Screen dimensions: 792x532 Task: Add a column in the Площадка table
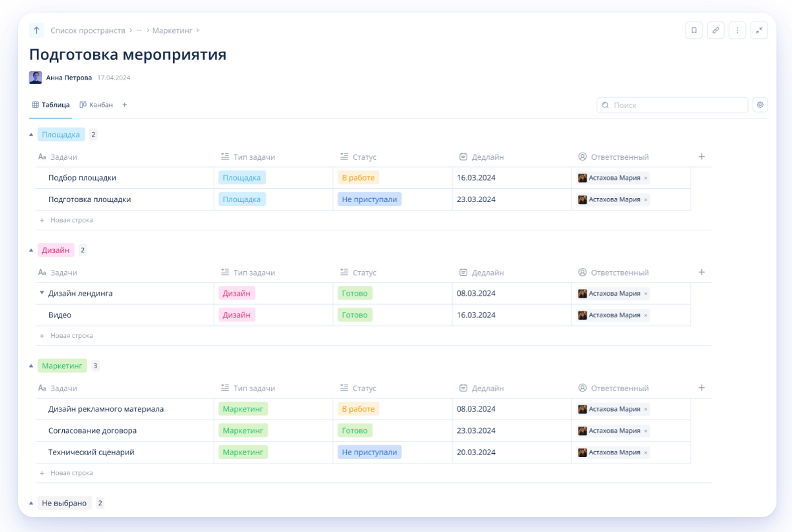coord(701,157)
